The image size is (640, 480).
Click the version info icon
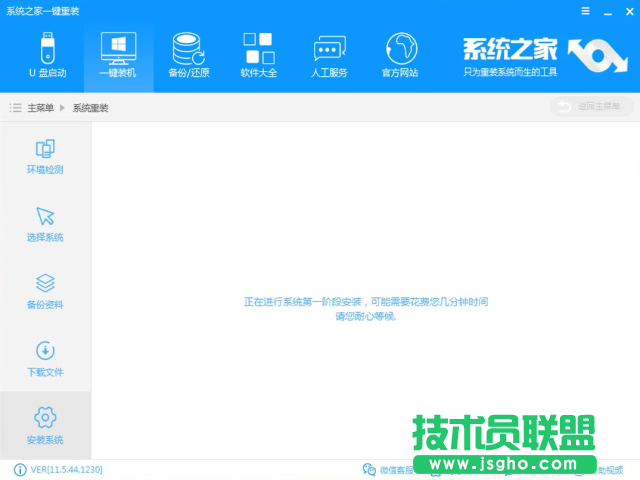[x=19, y=469]
